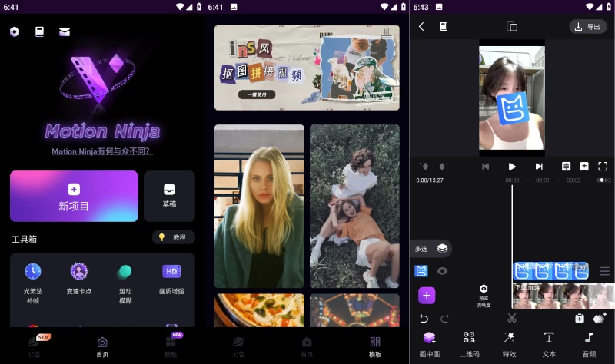The height and width of the screenshot is (364, 615).
Task: Tap the track alignment icon beside bookmark
Action: pyautogui.click(x=566, y=167)
